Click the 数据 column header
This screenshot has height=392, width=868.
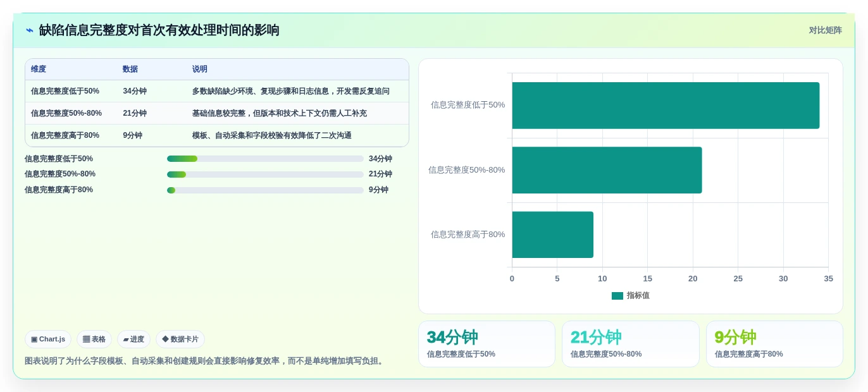coord(130,70)
